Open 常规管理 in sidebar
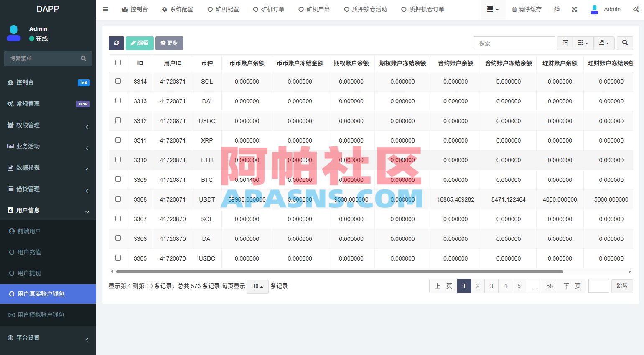The height and width of the screenshot is (355, 644). (48, 104)
